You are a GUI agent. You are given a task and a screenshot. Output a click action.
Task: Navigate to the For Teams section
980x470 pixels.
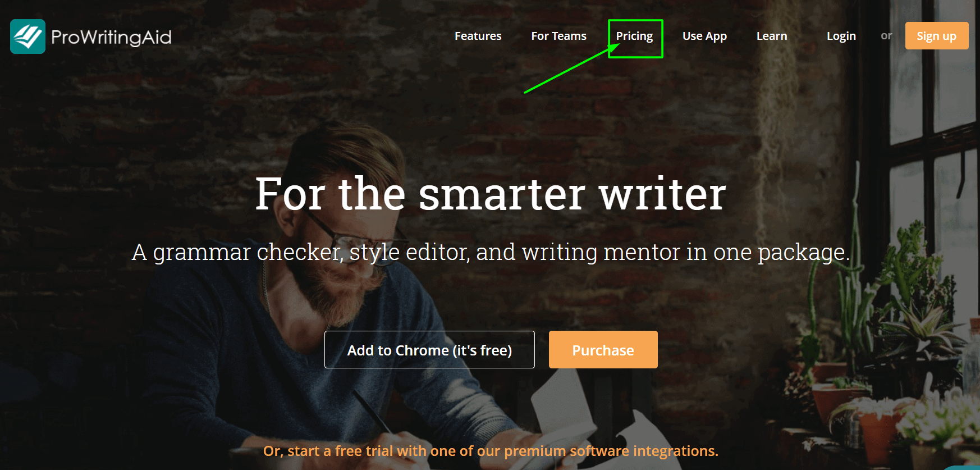point(558,36)
